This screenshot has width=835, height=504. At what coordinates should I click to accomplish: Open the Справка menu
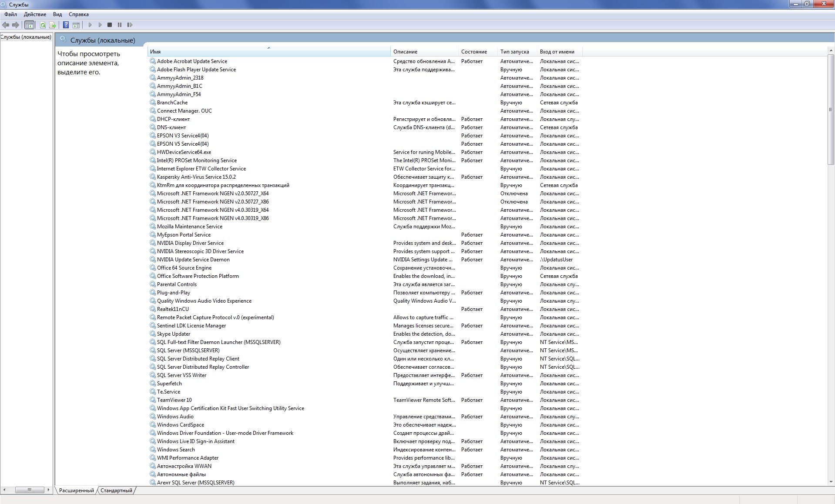[78, 14]
